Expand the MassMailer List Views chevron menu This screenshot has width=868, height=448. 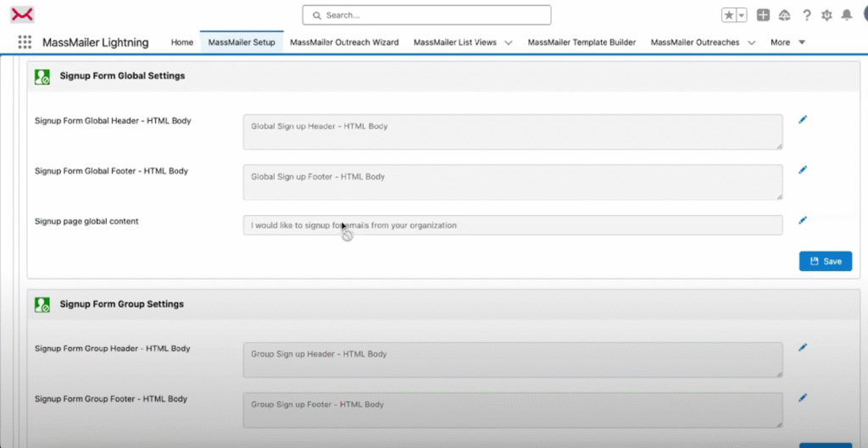click(x=509, y=42)
